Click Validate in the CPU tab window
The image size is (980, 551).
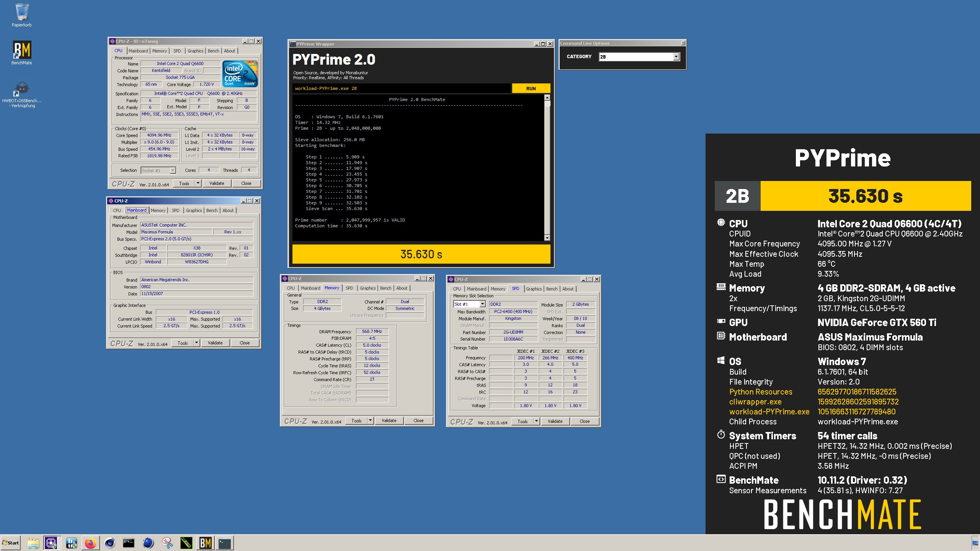coord(217,183)
